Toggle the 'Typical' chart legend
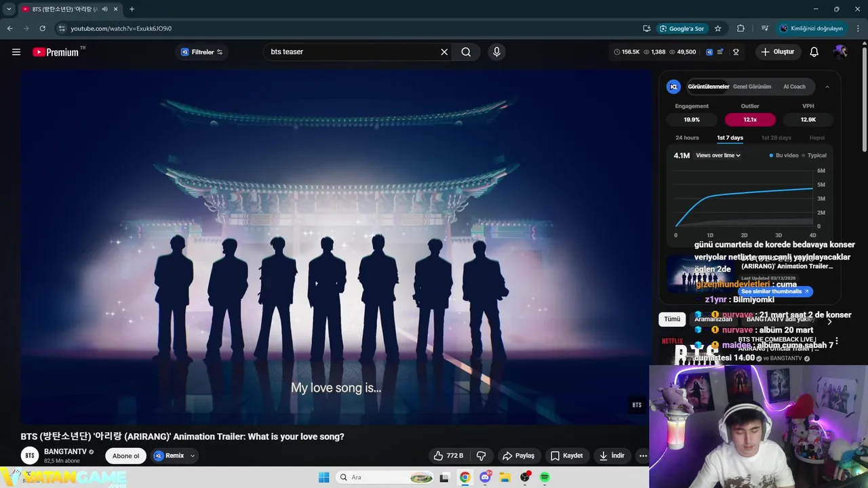This screenshot has width=868, height=488. (x=814, y=155)
